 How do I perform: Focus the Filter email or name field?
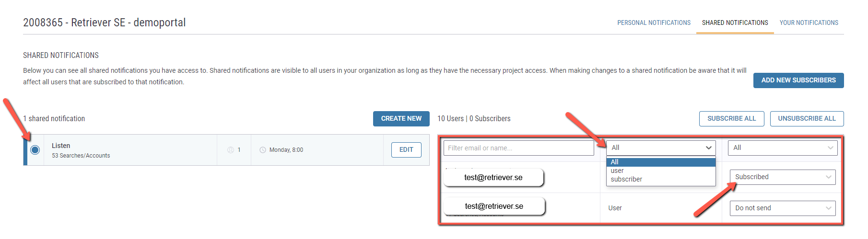(x=518, y=148)
